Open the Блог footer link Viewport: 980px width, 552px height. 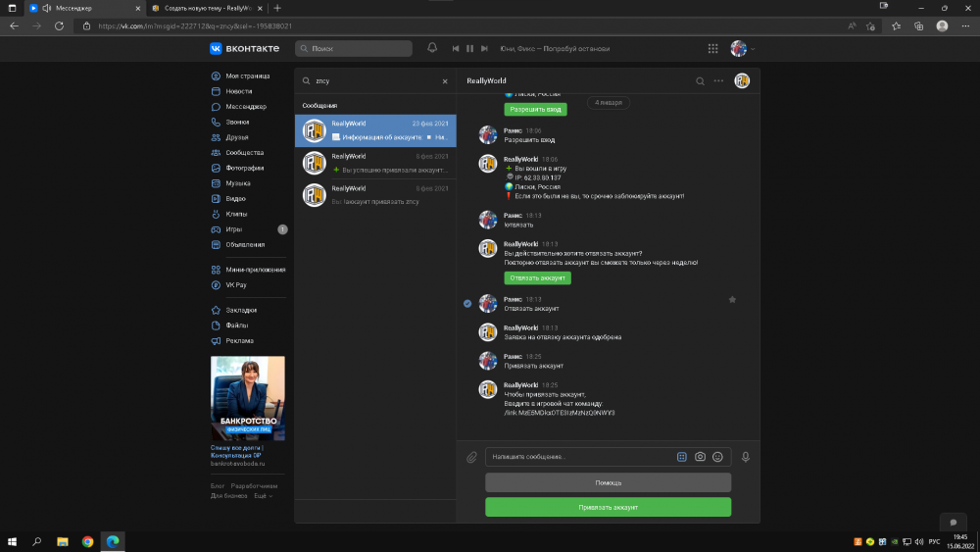tap(217, 485)
